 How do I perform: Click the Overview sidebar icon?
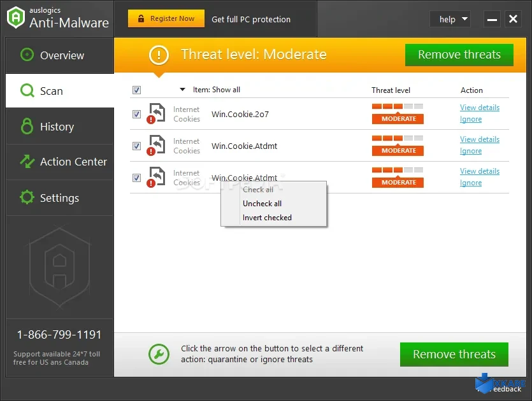click(27, 55)
